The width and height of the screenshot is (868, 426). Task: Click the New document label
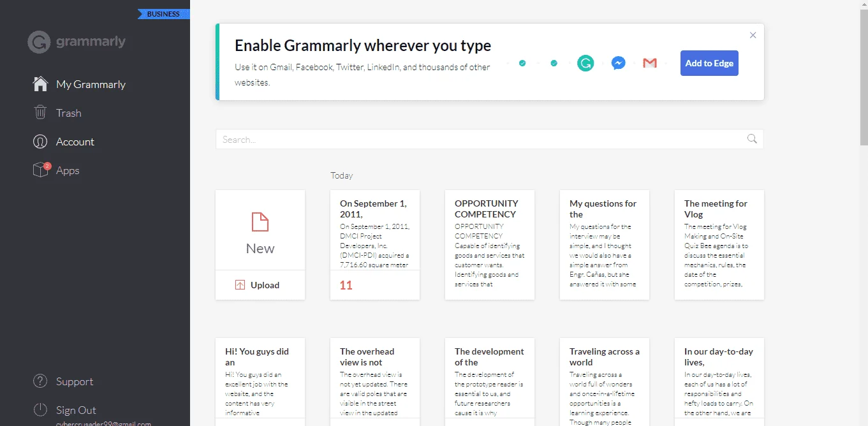point(260,249)
